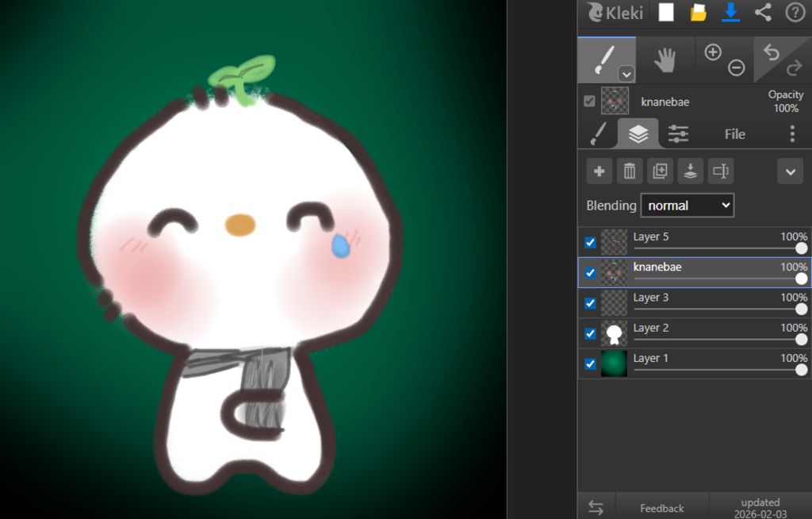Click the knanebae name in the header

pyautogui.click(x=665, y=102)
